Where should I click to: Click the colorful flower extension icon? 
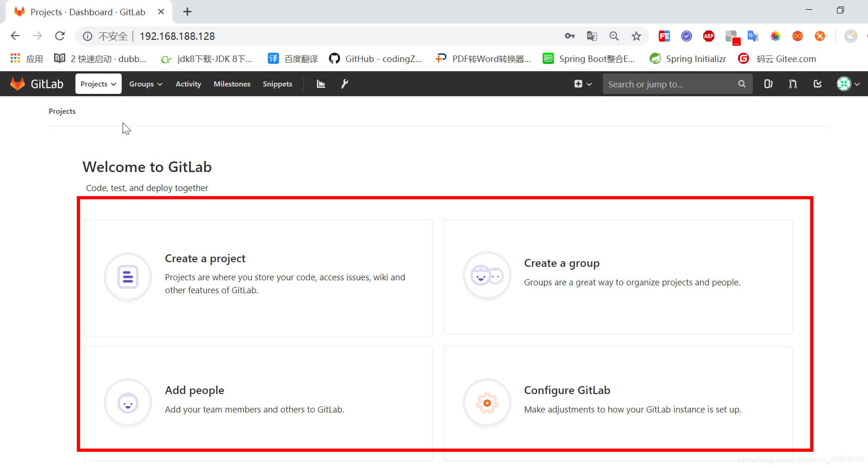point(775,36)
